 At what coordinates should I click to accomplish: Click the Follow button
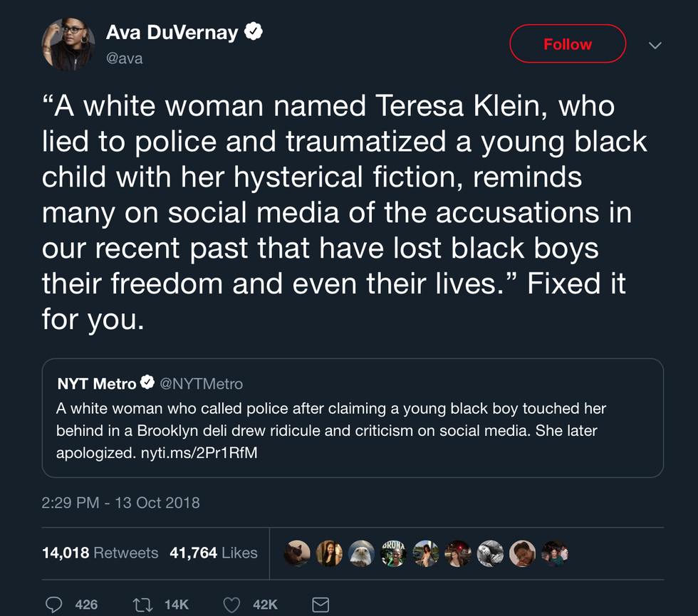(568, 44)
